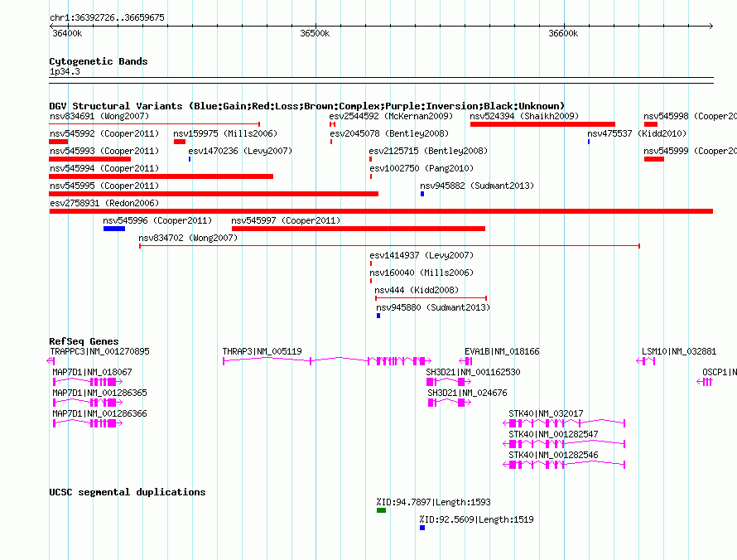
Task: Select variant esv2758931 (Redon2006) label
Action: [104, 203]
